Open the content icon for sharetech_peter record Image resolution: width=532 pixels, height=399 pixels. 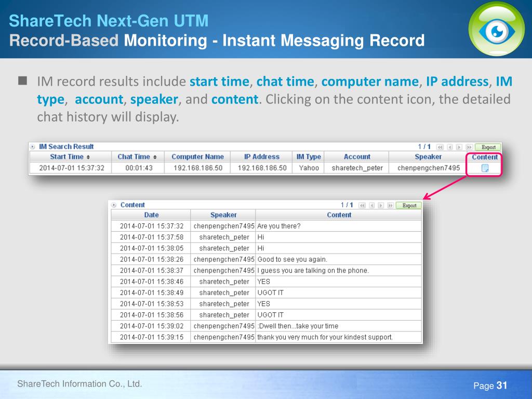click(485, 168)
